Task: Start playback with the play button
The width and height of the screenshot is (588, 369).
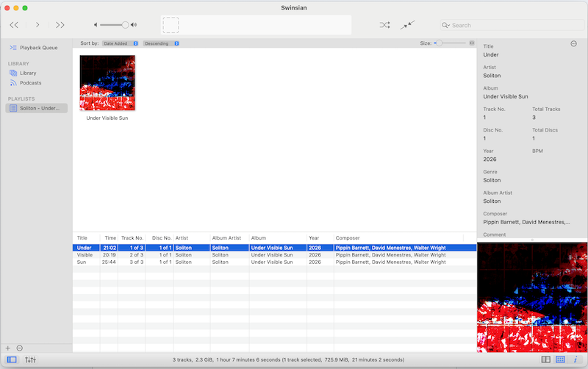Action: click(x=37, y=25)
